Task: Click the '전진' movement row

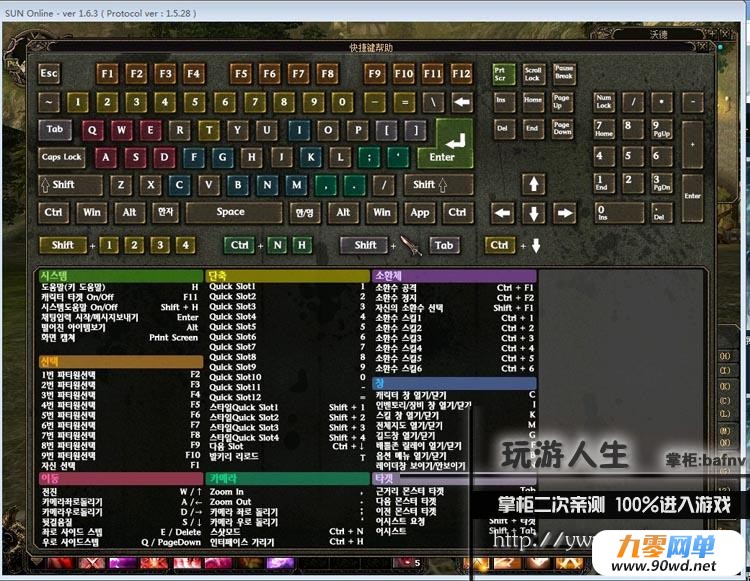Action: tap(121, 492)
